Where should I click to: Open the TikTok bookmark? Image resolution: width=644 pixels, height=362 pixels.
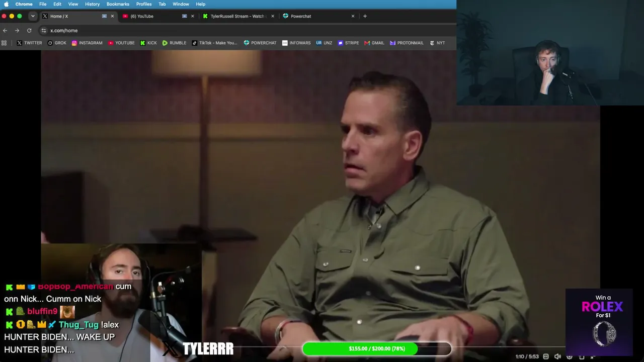coord(214,43)
